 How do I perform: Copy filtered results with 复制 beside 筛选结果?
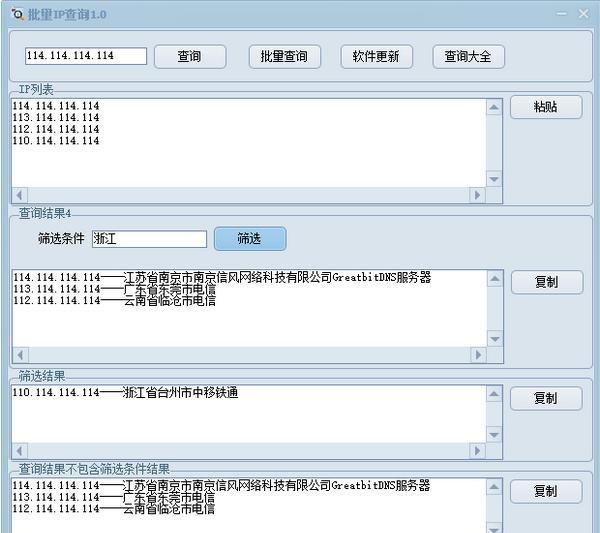pyautogui.click(x=546, y=399)
